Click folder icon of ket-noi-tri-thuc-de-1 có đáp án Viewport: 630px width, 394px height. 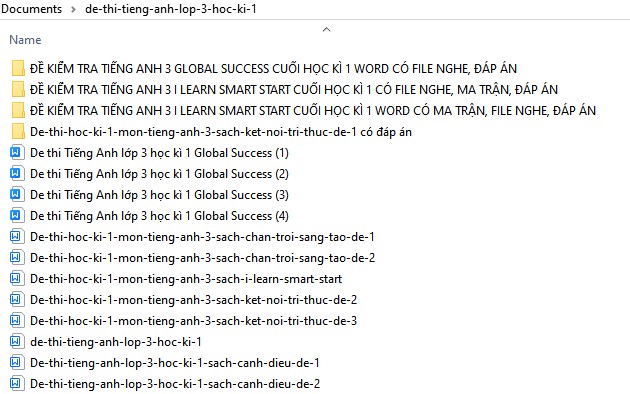pyautogui.click(x=18, y=131)
